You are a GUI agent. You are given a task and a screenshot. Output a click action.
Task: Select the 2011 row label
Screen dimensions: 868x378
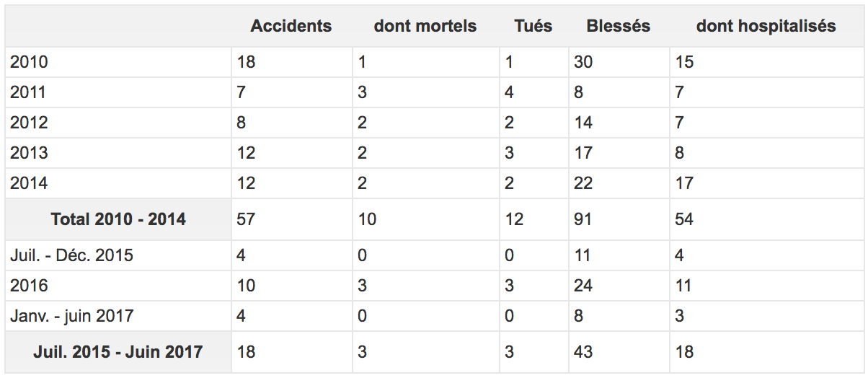tap(29, 92)
